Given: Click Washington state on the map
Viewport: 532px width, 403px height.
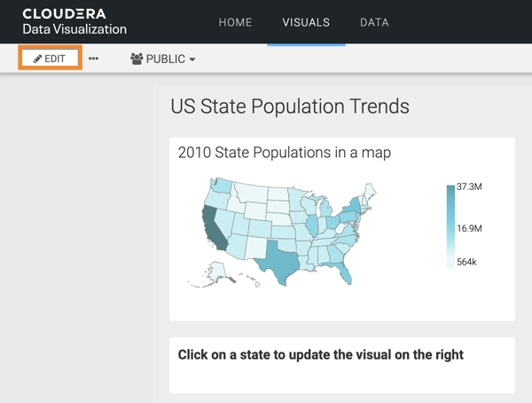Looking at the screenshot, I should point(220,187).
